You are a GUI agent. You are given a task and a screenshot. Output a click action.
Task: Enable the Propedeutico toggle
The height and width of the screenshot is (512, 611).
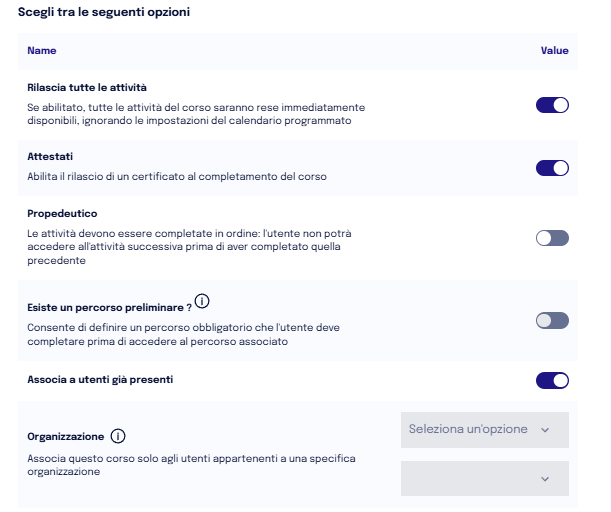pos(552,238)
